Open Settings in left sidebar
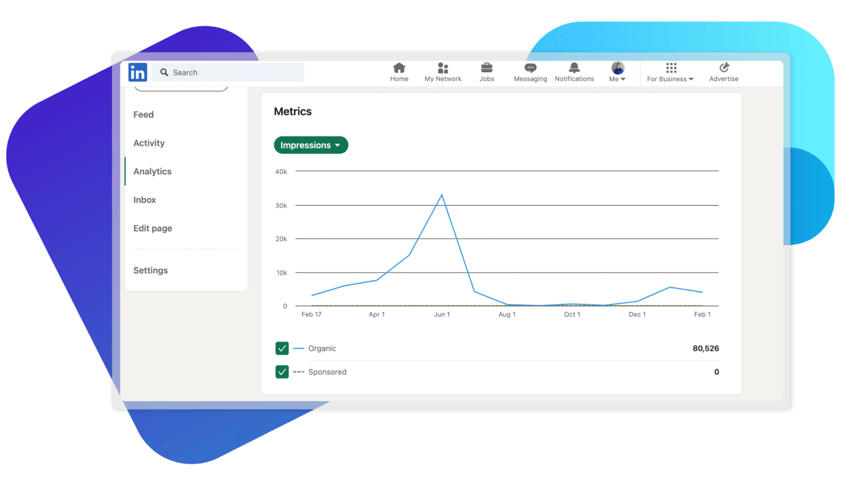 coord(150,271)
